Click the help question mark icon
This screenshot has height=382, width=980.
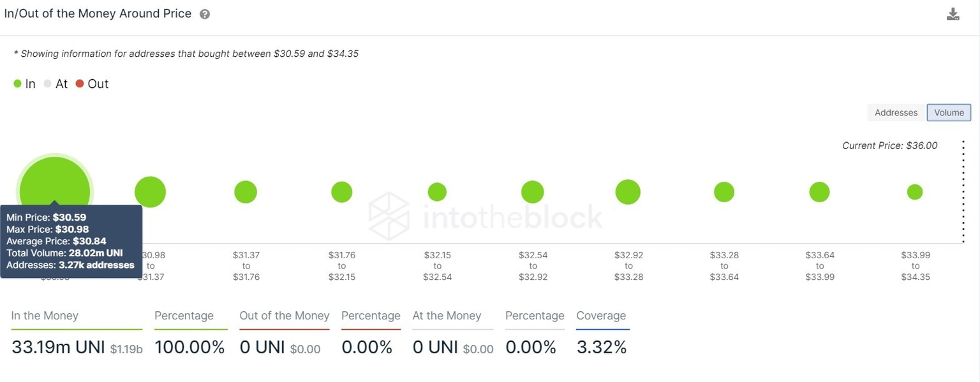(205, 14)
